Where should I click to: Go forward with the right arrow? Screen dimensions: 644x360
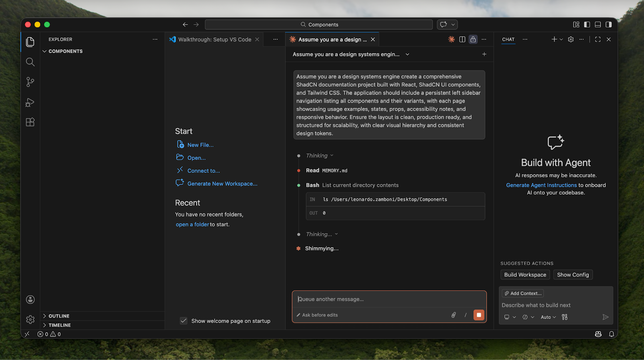click(x=196, y=25)
